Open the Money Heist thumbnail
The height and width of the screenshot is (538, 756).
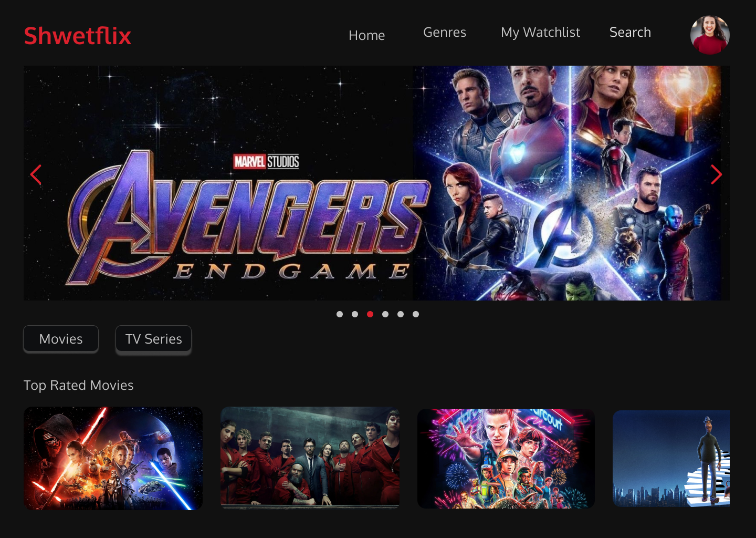(x=310, y=457)
